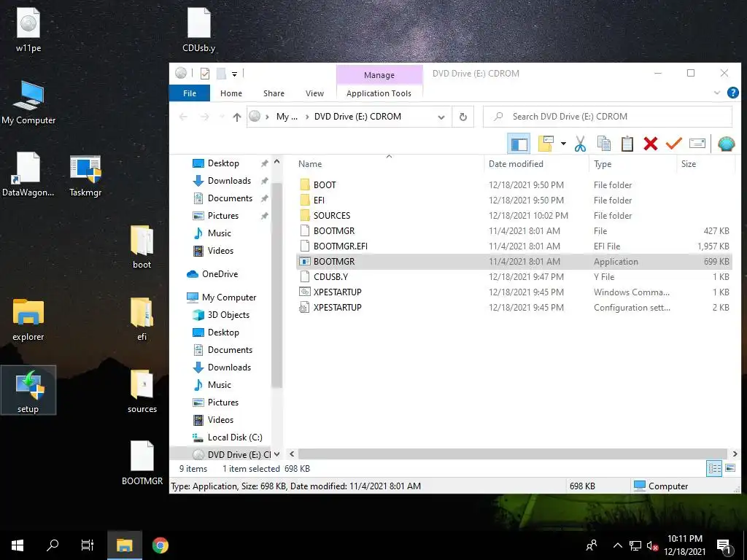Click the My … breadcrumb segment
This screenshot has height=560, width=747.
287,117
